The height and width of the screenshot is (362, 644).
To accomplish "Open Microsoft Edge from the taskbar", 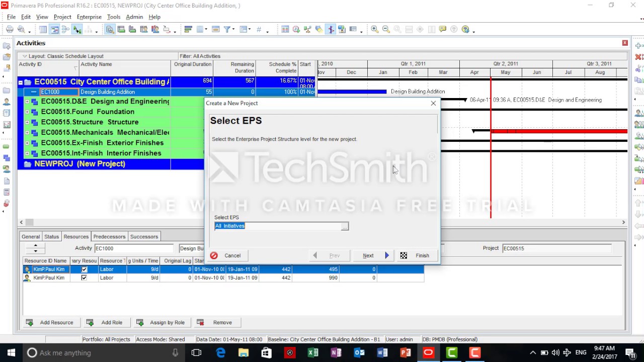I will 220,352.
